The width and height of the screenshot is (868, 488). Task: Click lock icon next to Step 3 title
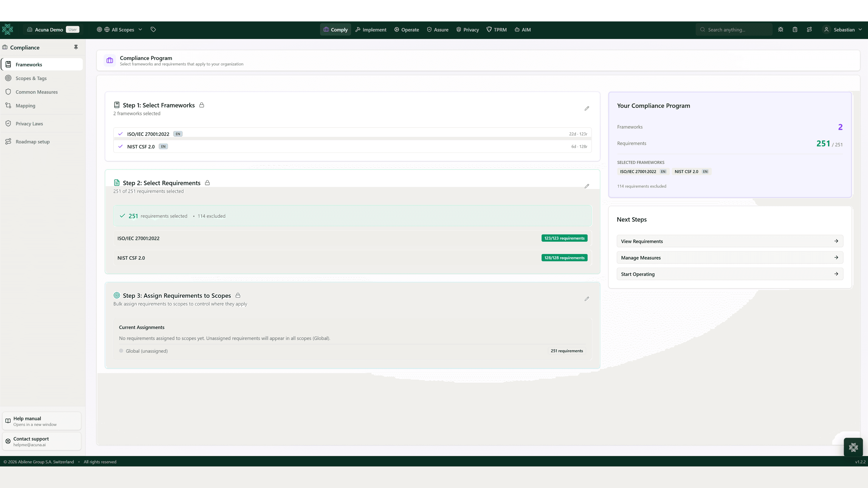pyautogui.click(x=238, y=295)
